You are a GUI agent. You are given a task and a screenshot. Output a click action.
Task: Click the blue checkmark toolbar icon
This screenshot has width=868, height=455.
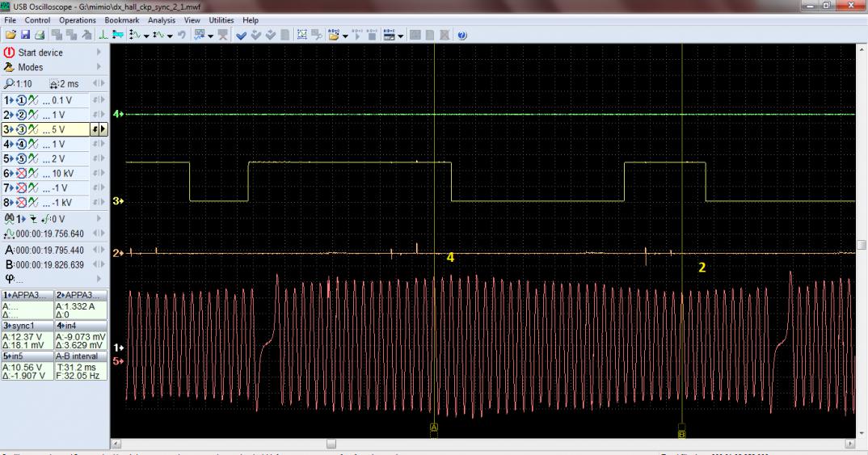pyautogui.click(x=242, y=36)
